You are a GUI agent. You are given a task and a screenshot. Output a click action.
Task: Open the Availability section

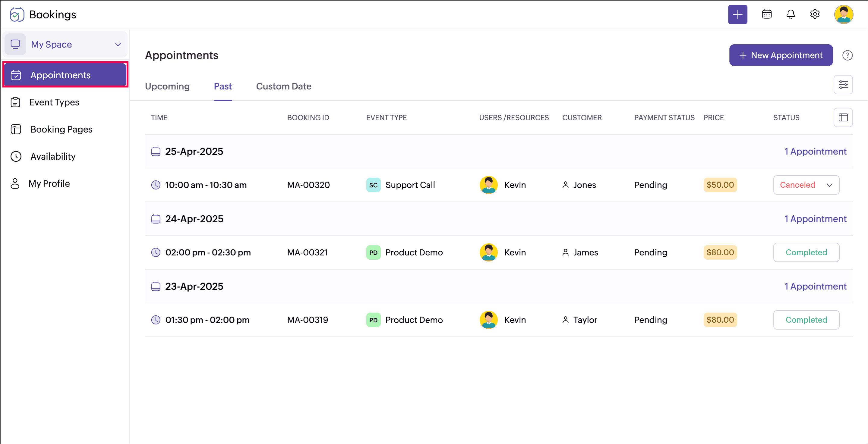pyautogui.click(x=53, y=157)
